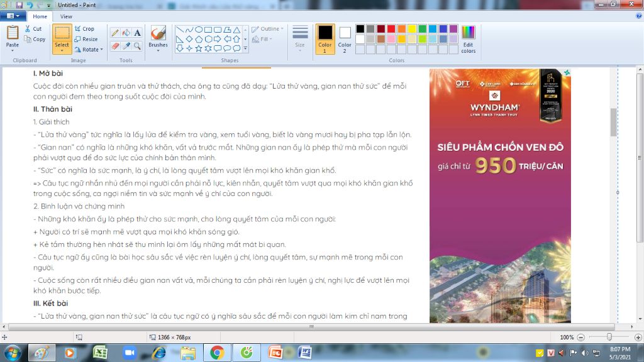Expand the Paste options arrow
Screen dimensions: 644x362
tap(13, 50)
